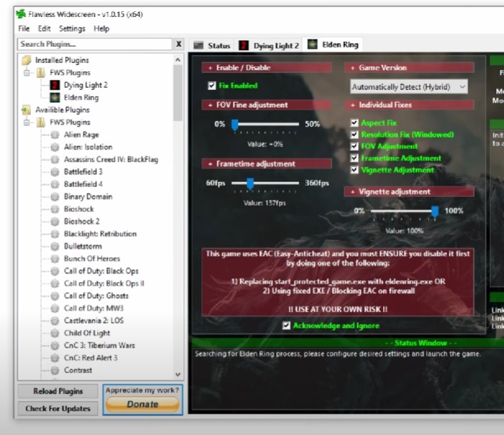Toggle the Frametime Adjustment checkbox
Image resolution: width=504 pixels, height=435 pixels.
click(354, 158)
